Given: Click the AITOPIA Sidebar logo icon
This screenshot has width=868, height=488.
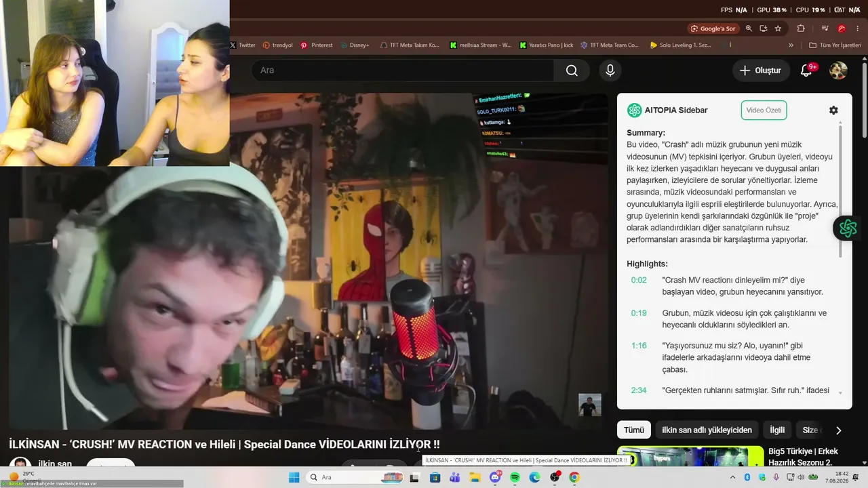Looking at the screenshot, I should [634, 110].
